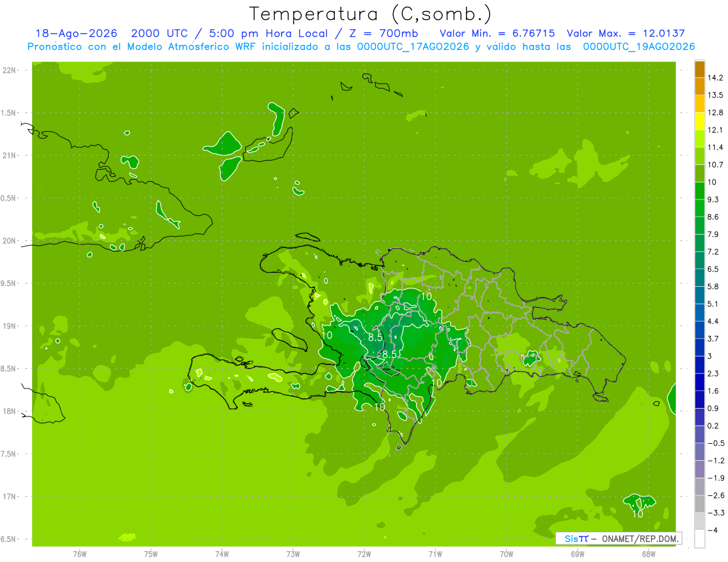Click the colorbar value "5.1"
The image size is (728, 562).
click(x=714, y=304)
